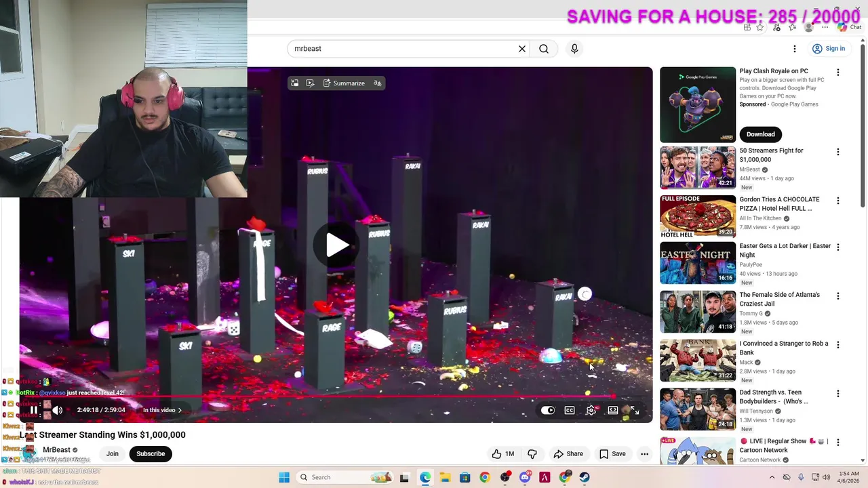The image size is (868, 488).
Task: Open 'I Convinced a Stranger to Rob a Bank'
Action: (783, 348)
